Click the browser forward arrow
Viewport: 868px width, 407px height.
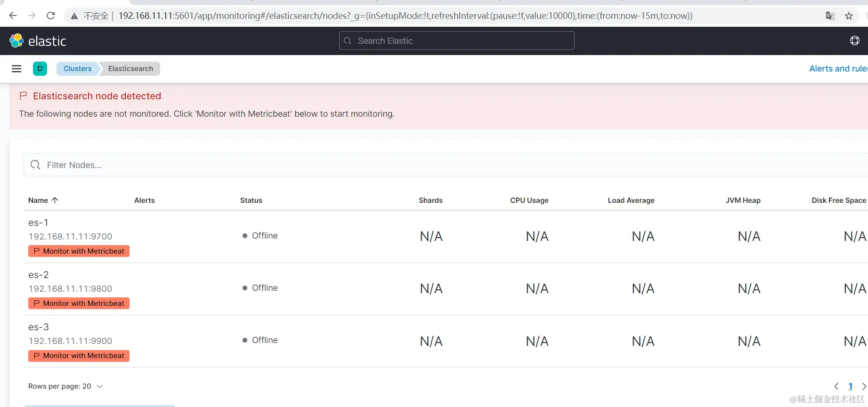pyautogui.click(x=32, y=16)
